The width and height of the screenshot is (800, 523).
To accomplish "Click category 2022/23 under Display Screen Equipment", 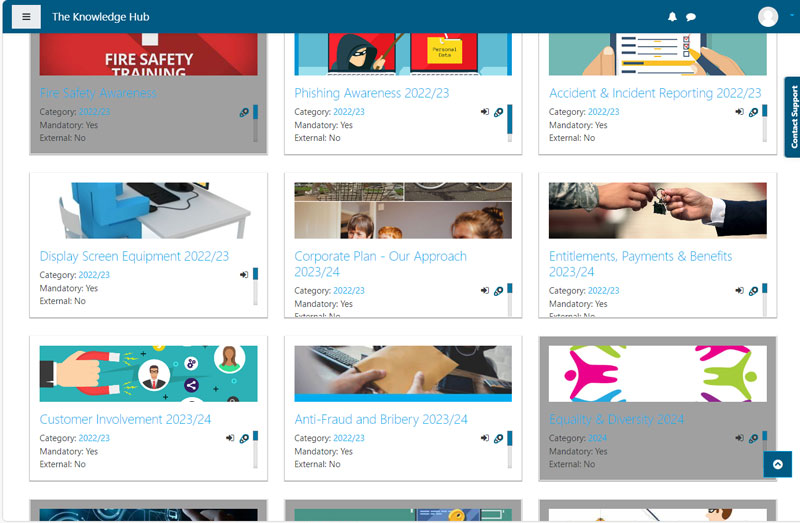I will click(x=94, y=275).
